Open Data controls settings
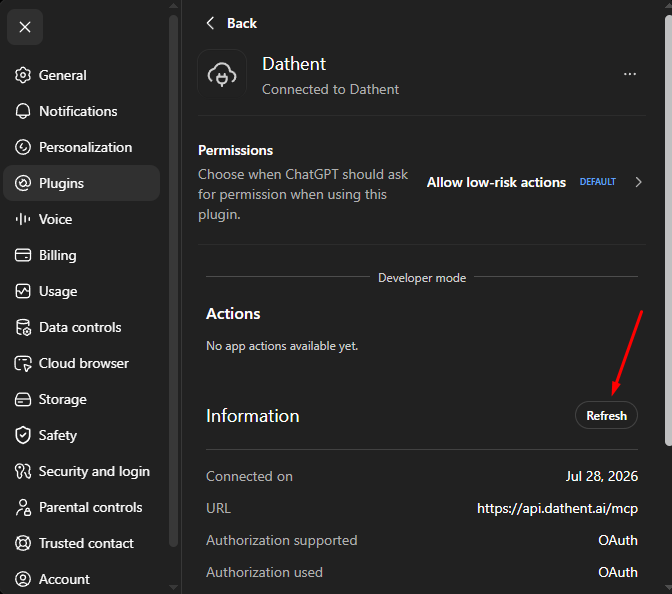Image resolution: width=672 pixels, height=594 pixels. [x=81, y=327]
